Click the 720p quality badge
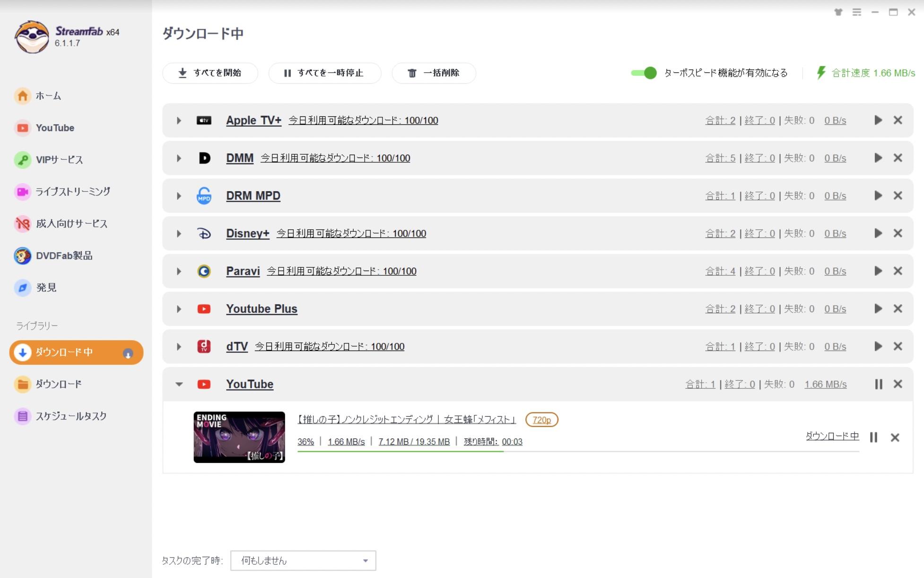924x578 pixels. coord(541,420)
